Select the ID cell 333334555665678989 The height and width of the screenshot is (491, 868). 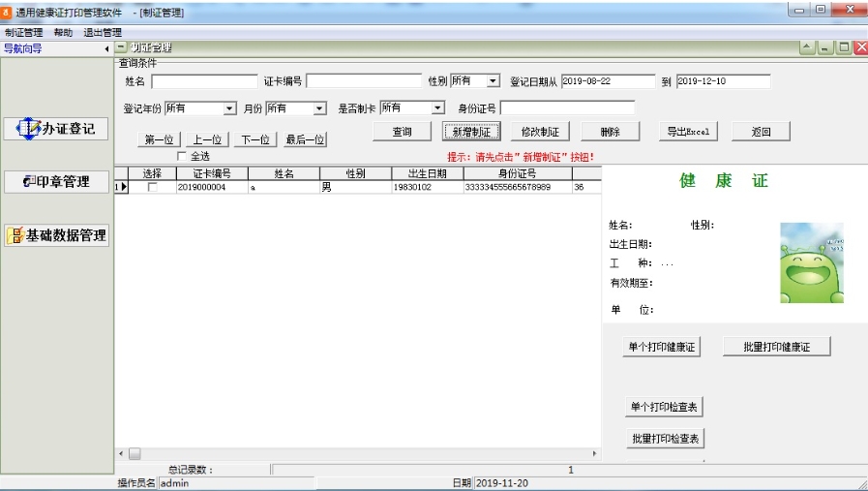(518, 187)
